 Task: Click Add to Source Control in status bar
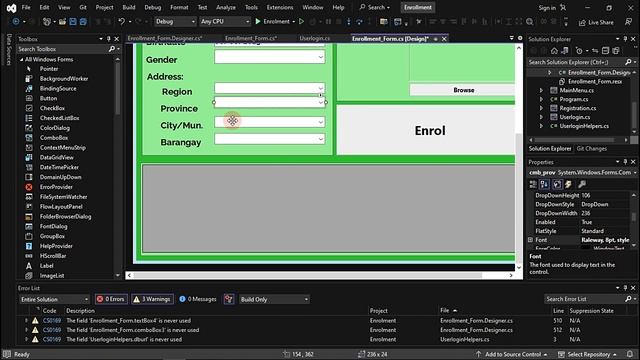tap(512, 354)
